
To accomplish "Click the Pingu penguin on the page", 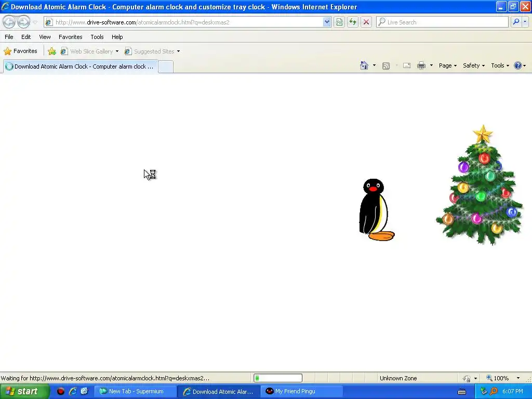I will pos(376,210).
